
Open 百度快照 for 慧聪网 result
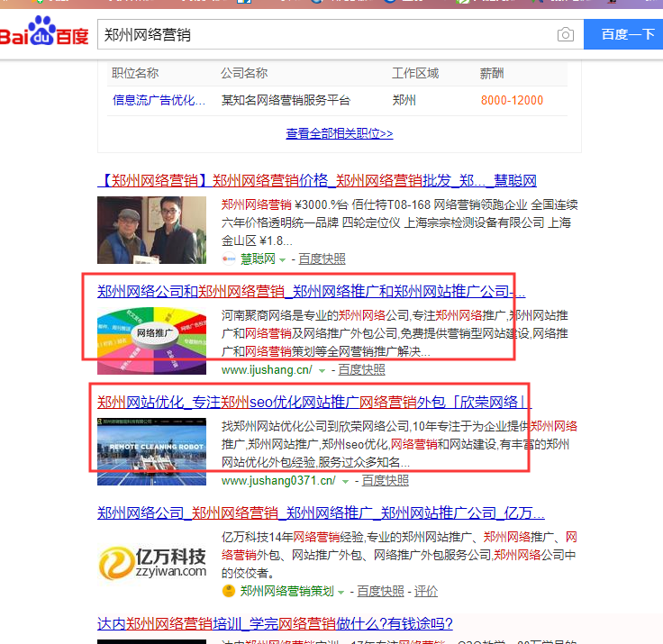point(322,259)
